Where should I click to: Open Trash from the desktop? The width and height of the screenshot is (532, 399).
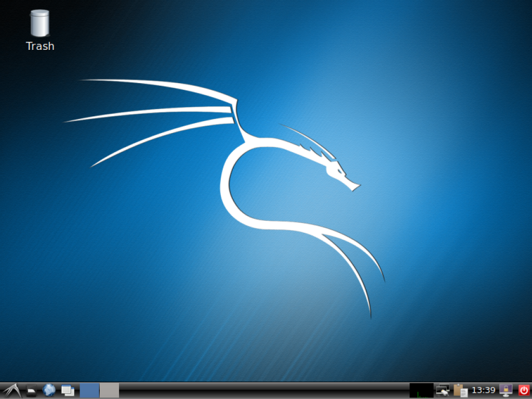click(x=39, y=23)
